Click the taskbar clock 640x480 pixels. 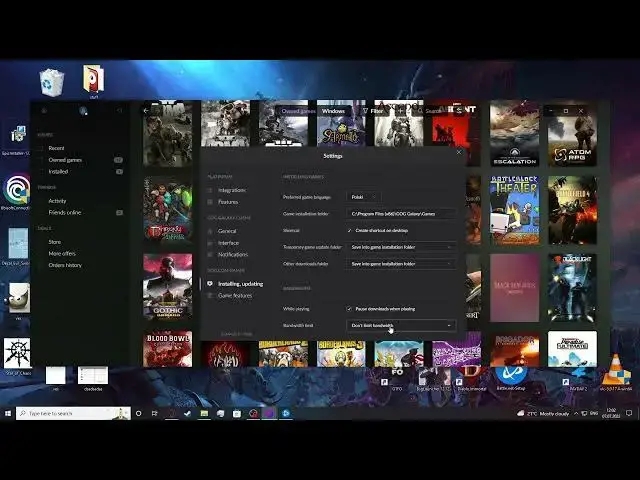pyautogui.click(x=611, y=413)
